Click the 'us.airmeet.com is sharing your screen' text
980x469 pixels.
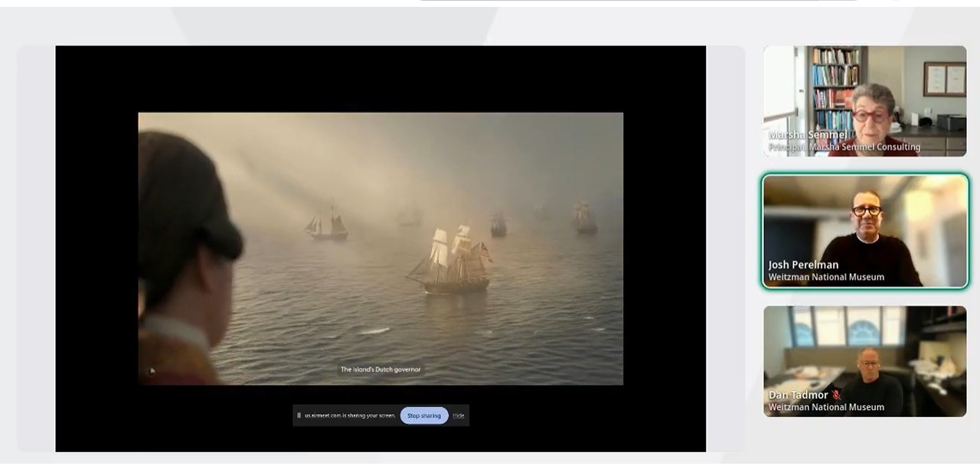point(350,415)
